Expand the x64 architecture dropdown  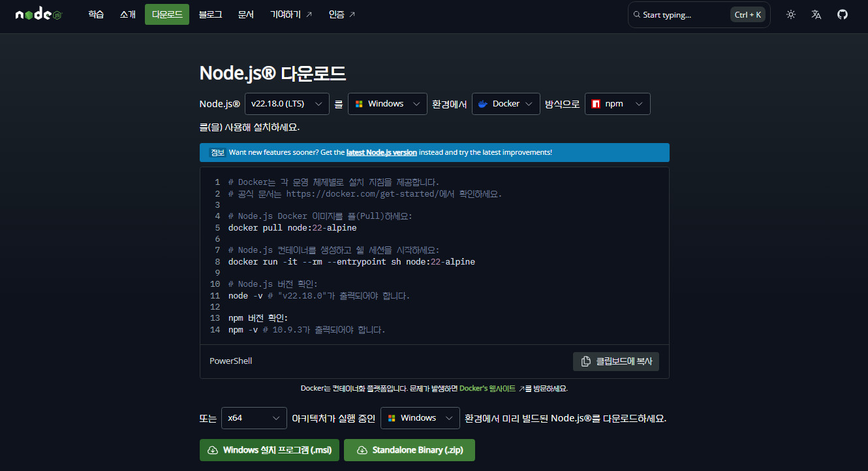point(254,418)
